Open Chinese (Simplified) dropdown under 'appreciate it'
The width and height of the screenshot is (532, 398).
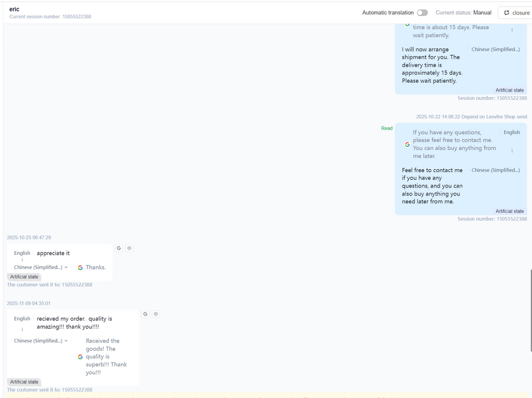[41, 267]
